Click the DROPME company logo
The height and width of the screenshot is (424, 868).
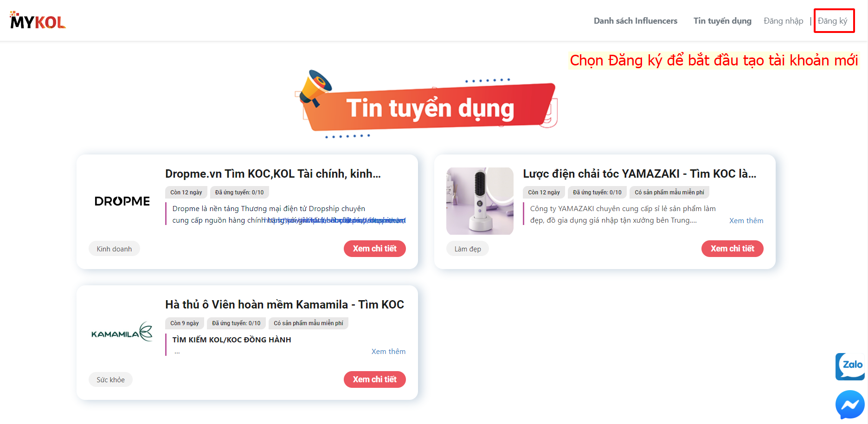click(122, 201)
